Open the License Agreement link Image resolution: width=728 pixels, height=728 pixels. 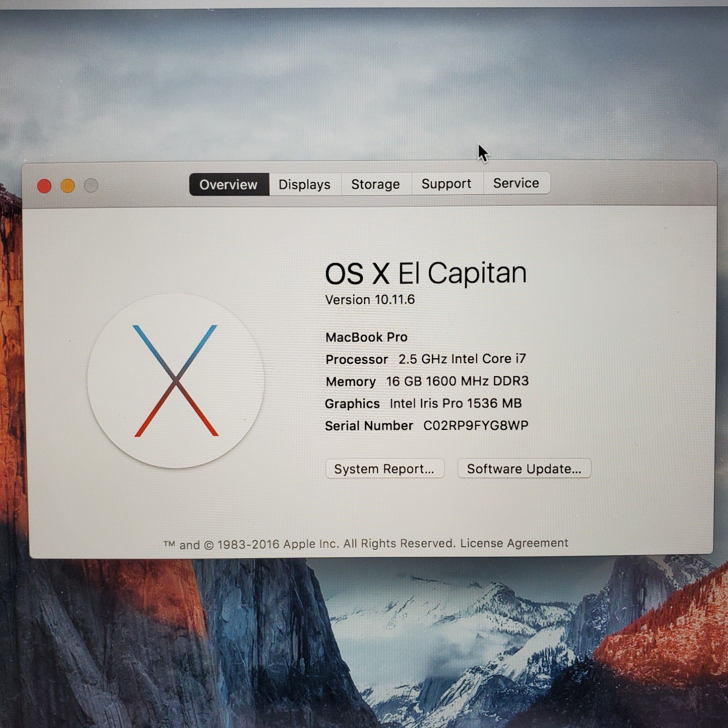pos(514,543)
